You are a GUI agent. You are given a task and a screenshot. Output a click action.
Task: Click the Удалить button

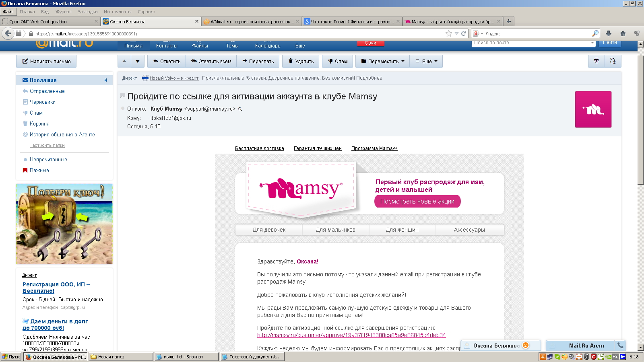[x=301, y=61]
